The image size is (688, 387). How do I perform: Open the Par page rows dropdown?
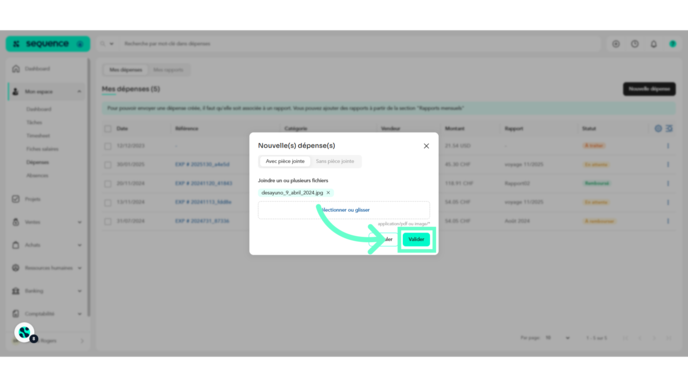557,338
